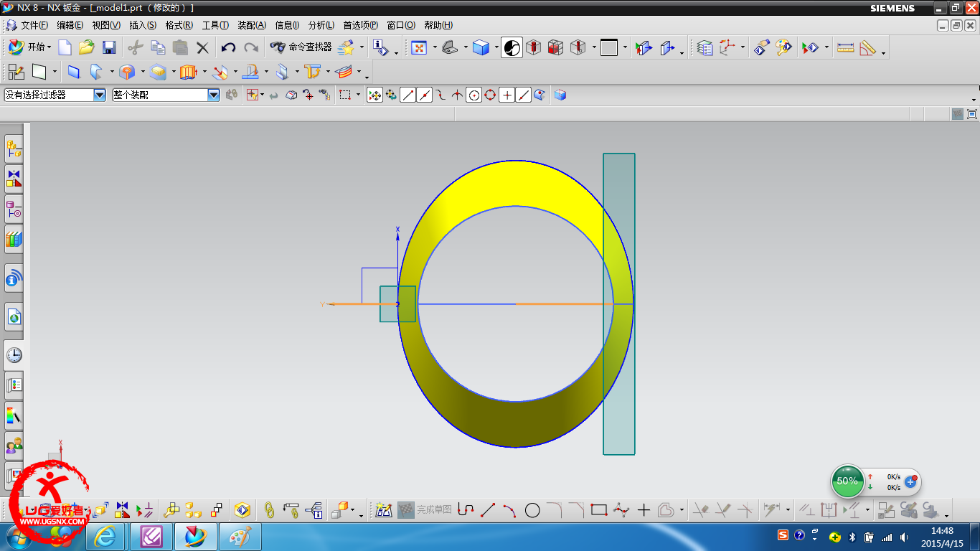Toggle the Enable Snap Points button
The width and height of the screenshot is (980, 551).
374,95
